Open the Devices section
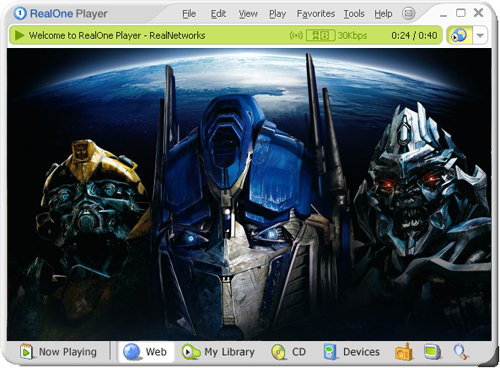Image resolution: width=500 pixels, height=368 pixels. click(x=352, y=352)
